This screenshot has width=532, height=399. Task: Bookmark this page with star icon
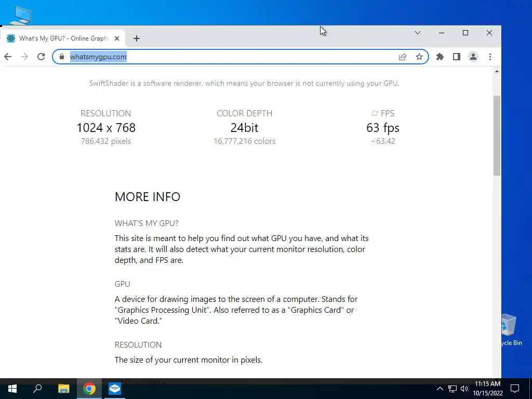point(419,57)
